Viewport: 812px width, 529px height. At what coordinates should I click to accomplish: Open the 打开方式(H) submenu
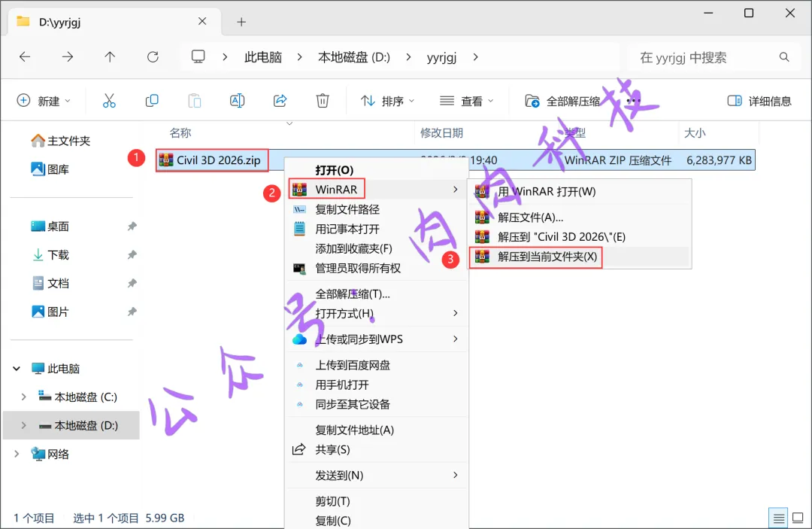pyautogui.click(x=377, y=314)
